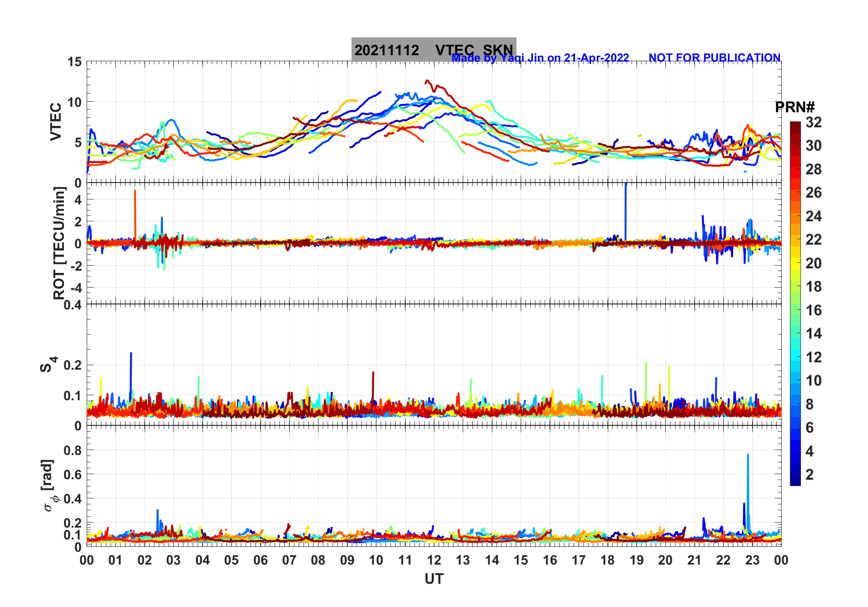The width and height of the screenshot is (868, 607).
Task: Click the orange ROT spike near 01:40 UT
Action: (x=135, y=215)
